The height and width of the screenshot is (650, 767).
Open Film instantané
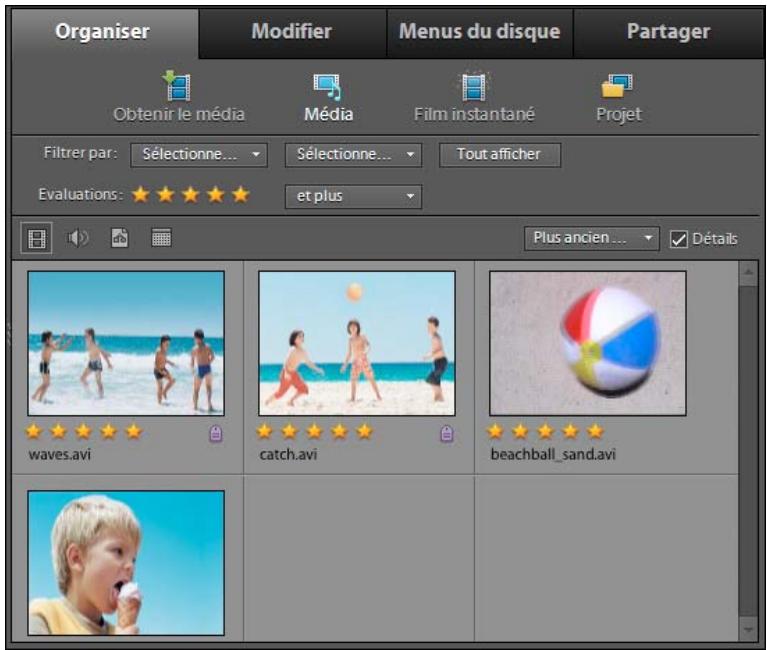[474, 97]
